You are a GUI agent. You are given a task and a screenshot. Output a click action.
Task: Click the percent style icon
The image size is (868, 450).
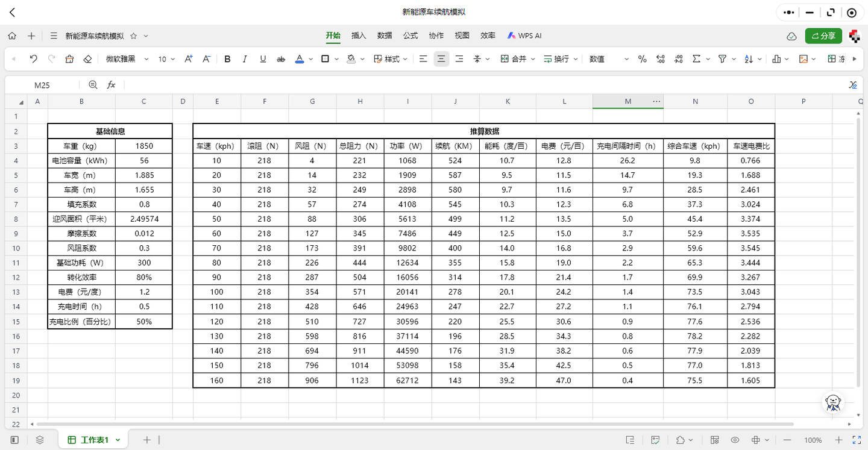click(642, 59)
